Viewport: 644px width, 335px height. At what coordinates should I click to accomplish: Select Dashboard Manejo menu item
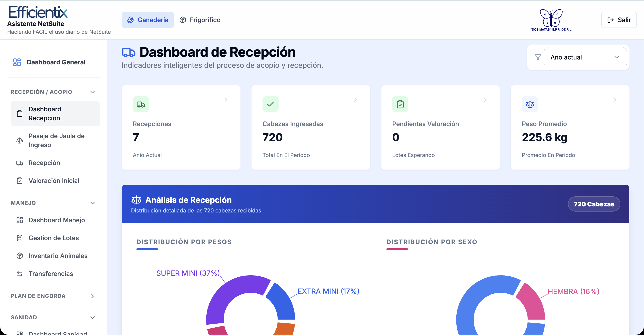(55, 220)
